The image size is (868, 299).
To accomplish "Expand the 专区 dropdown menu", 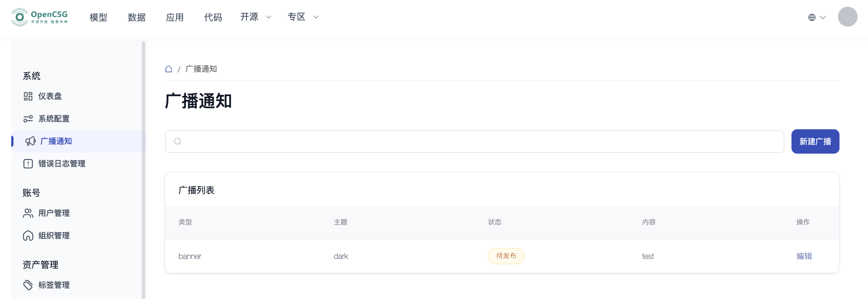I will [303, 17].
